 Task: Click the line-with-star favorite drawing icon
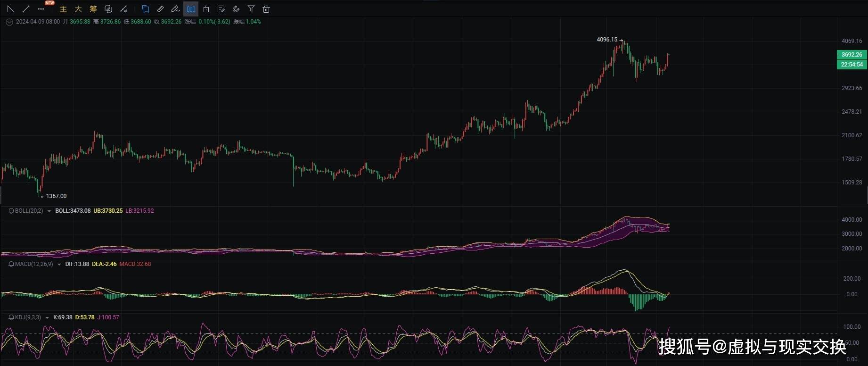click(x=123, y=9)
